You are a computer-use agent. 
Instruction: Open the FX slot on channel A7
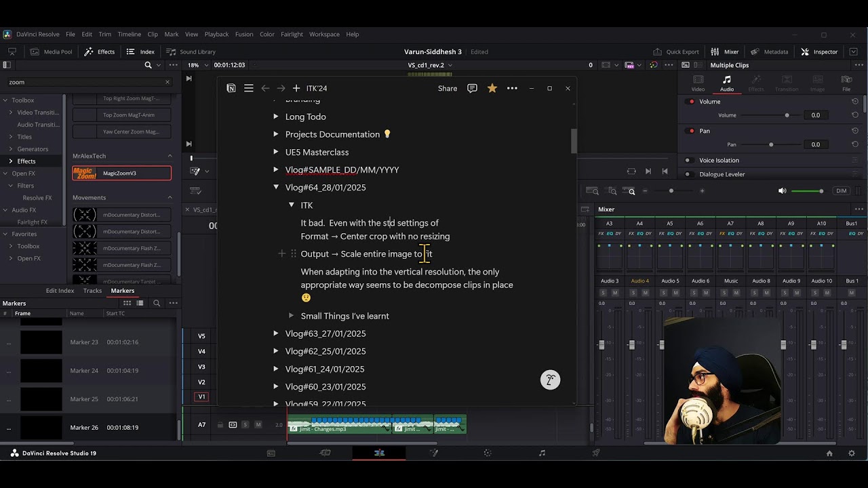722,234
